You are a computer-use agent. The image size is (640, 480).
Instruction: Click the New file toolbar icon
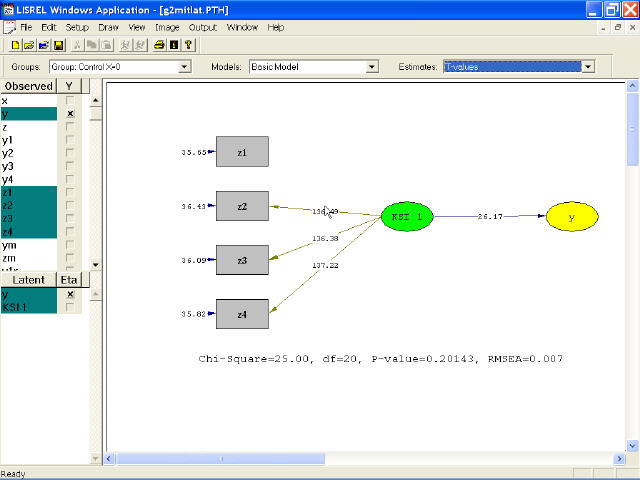pyautogui.click(x=16, y=45)
